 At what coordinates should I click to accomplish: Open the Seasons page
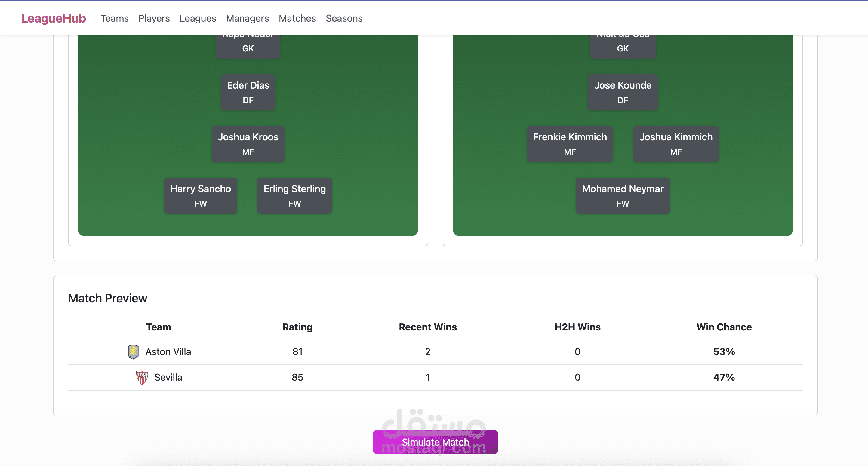point(344,18)
